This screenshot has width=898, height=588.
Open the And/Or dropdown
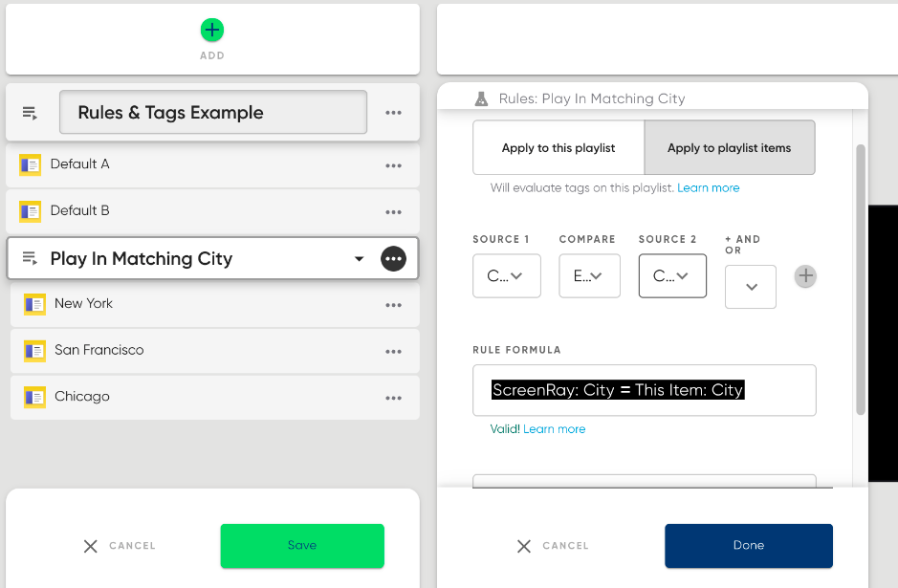coord(751,287)
